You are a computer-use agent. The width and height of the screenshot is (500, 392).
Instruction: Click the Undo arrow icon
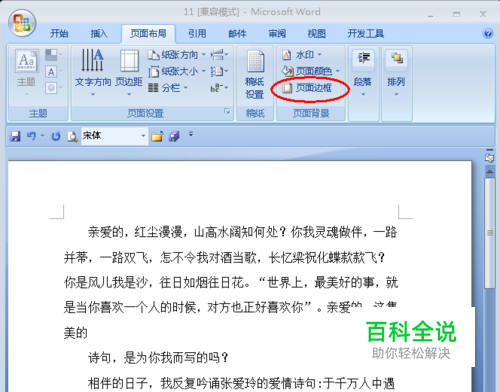(31, 136)
